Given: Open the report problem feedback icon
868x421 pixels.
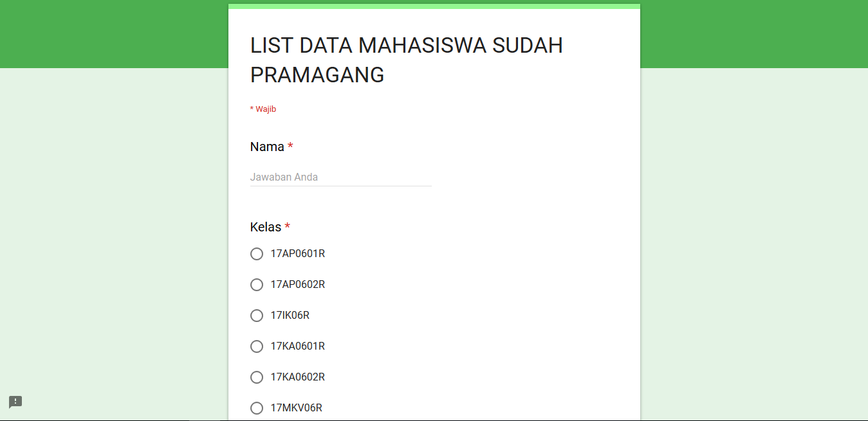Looking at the screenshot, I should coord(15,402).
